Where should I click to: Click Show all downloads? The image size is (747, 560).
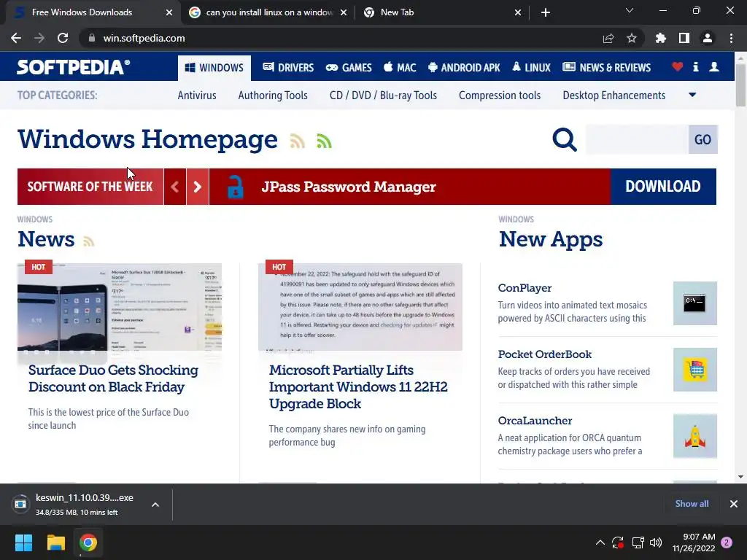pos(692,504)
